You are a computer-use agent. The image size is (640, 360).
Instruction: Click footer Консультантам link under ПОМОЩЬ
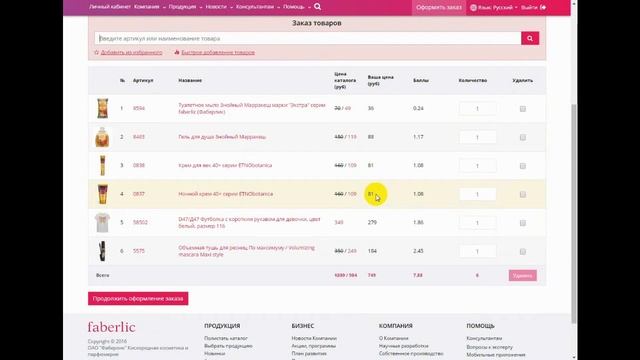pos(484,338)
